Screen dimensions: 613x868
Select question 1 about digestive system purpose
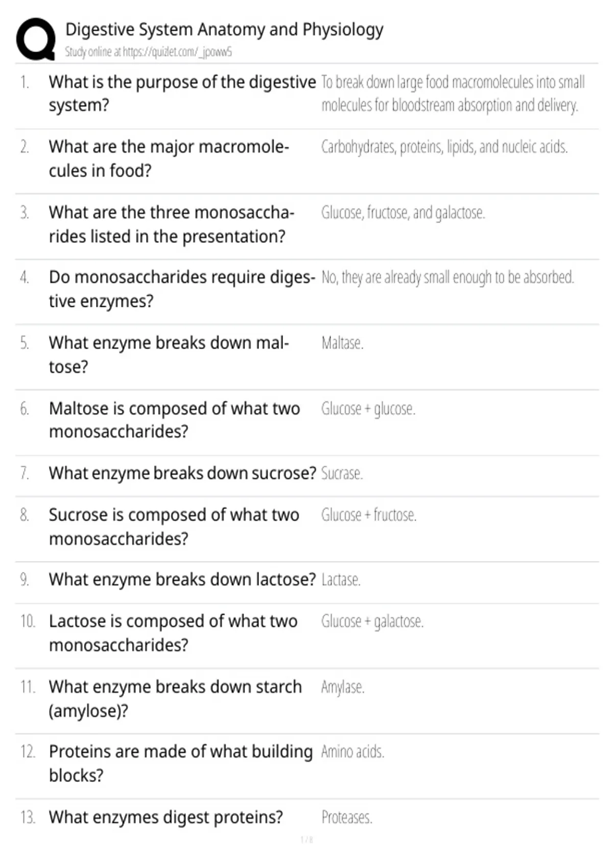click(x=182, y=93)
